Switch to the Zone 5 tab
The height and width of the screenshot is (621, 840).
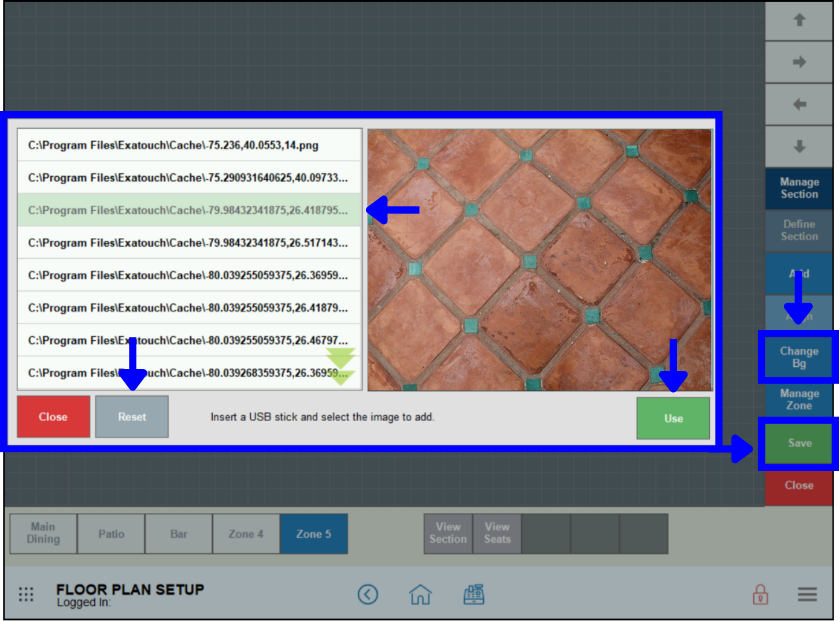click(x=314, y=533)
